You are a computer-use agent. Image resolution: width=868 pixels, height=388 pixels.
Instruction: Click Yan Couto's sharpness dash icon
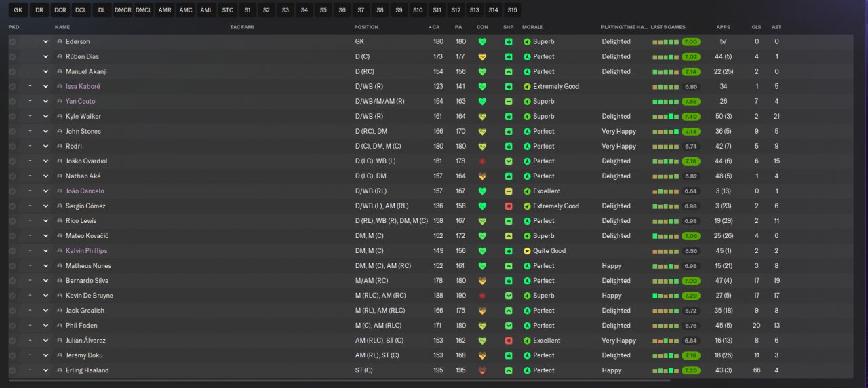(509, 101)
